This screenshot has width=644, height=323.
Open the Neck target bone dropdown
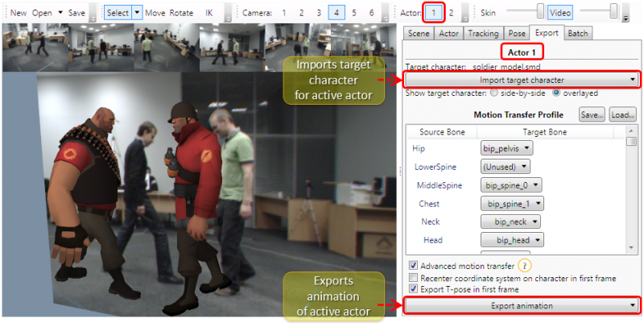pos(510,222)
